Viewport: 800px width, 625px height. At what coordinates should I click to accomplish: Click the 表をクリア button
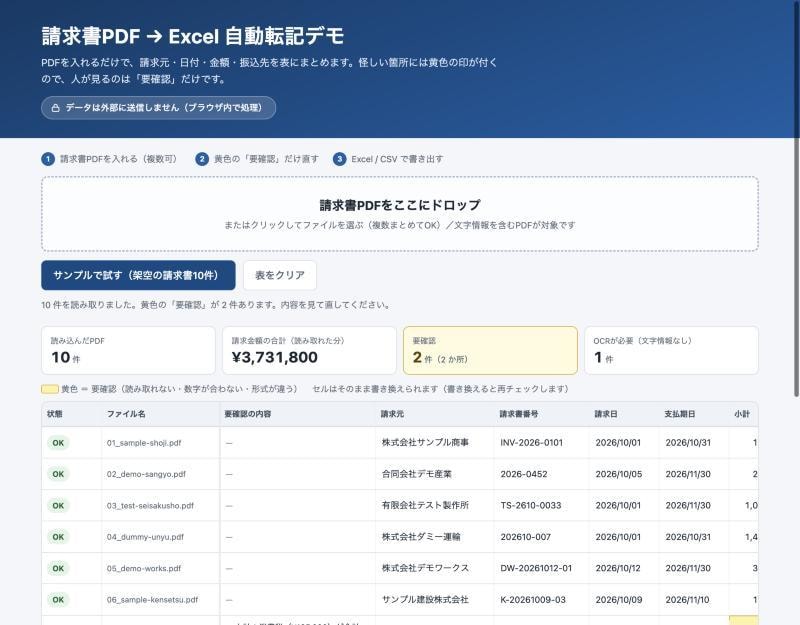click(280, 276)
